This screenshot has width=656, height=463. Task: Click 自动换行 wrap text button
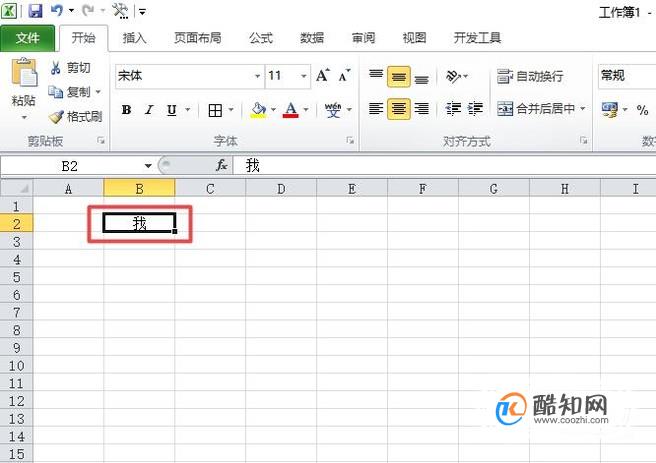click(530, 77)
